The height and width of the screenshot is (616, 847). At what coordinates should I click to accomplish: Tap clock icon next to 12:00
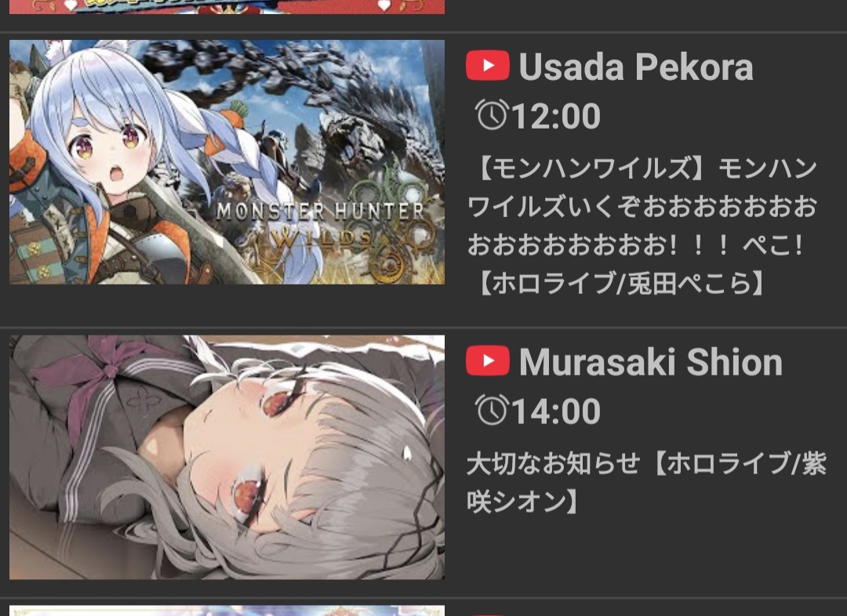[492, 115]
